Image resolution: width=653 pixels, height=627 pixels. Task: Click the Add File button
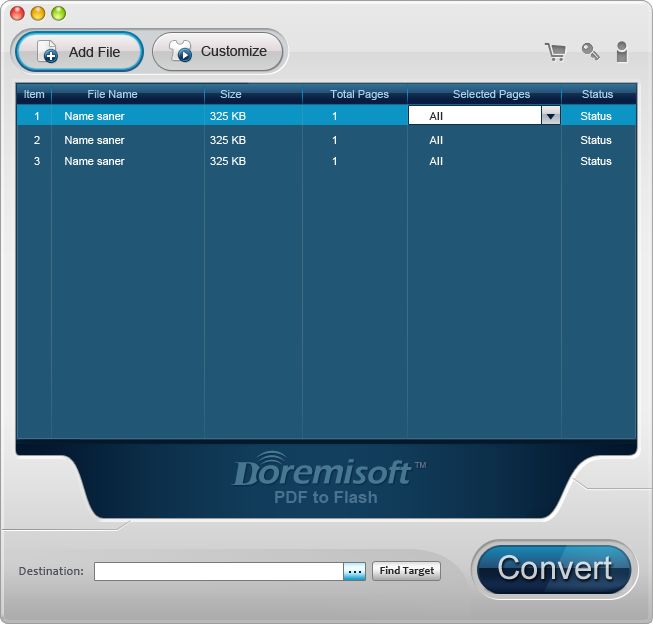(79, 52)
